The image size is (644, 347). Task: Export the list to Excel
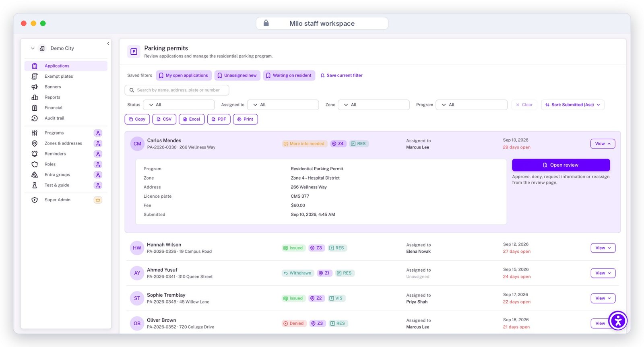pyautogui.click(x=192, y=119)
